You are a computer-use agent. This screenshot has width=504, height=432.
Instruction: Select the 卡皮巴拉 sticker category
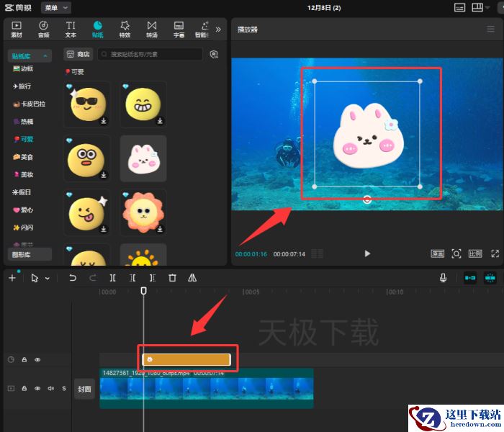click(x=30, y=104)
